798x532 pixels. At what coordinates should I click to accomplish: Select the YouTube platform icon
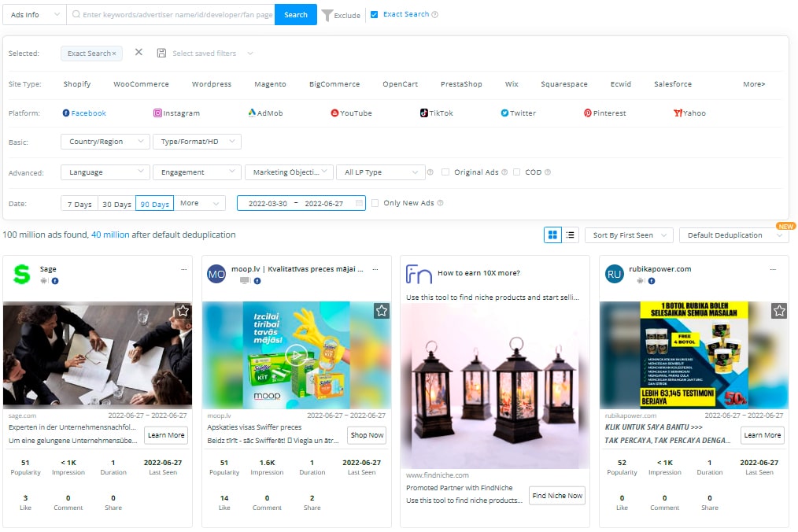coord(334,113)
